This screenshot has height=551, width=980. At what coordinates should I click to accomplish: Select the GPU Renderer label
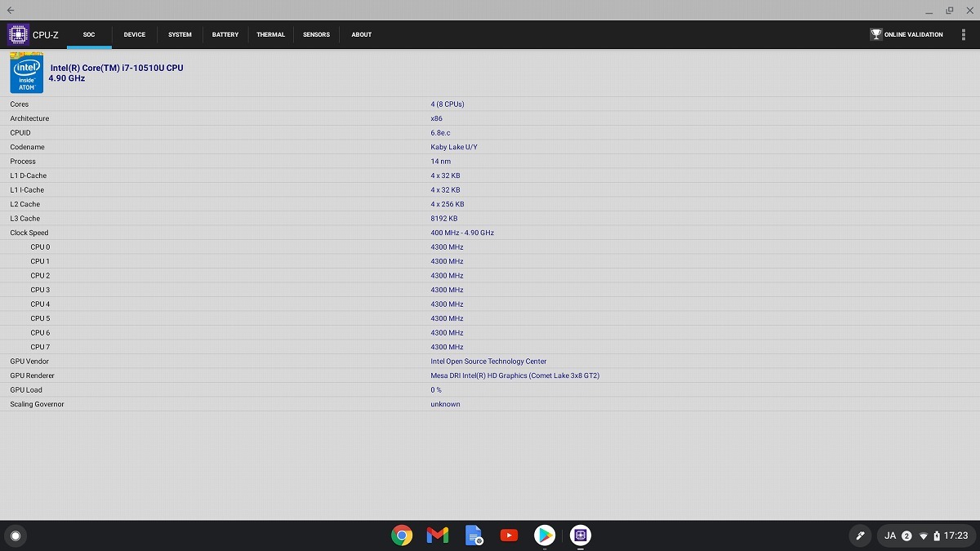[x=33, y=375]
